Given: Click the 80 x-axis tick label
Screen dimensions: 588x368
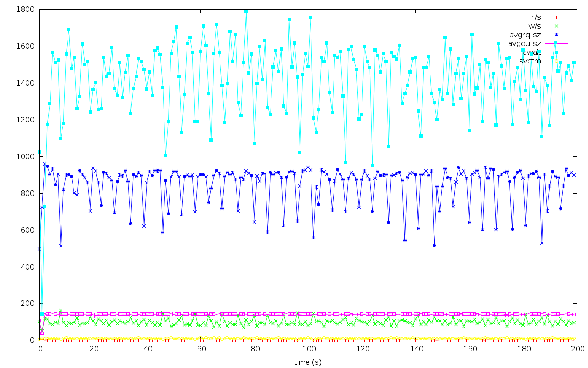Looking at the screenshot, I should 254,349.
